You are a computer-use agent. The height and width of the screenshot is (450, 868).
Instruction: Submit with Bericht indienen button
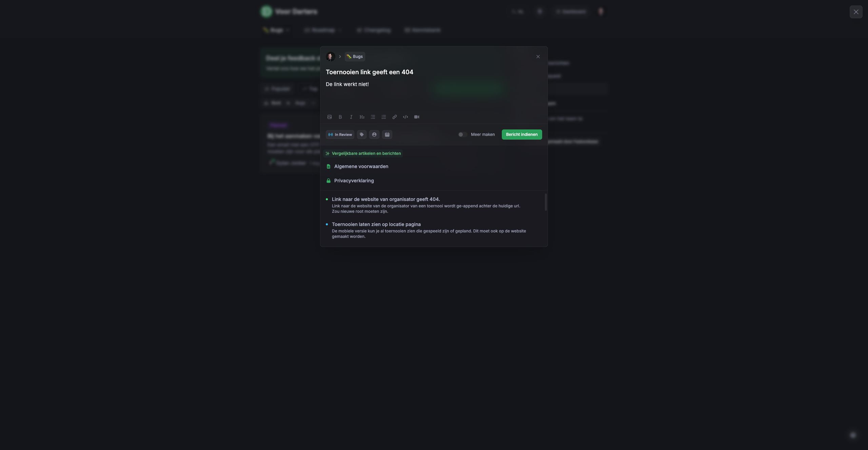tap(522, 135)
